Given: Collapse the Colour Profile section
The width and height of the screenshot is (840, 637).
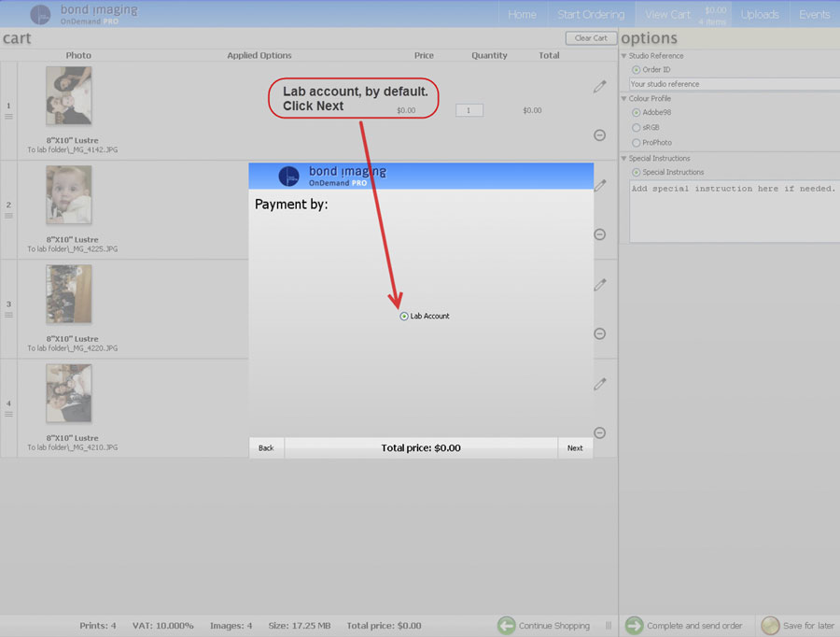Looking at the screenshot, I should point(623,99).
